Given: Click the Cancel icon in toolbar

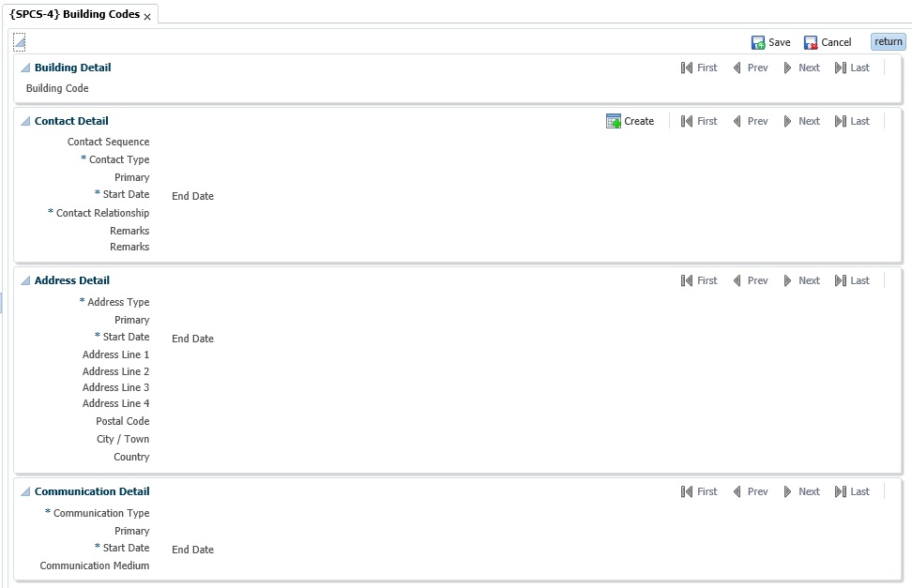Looking at the screenshot, I should click(x=811, y=42).
